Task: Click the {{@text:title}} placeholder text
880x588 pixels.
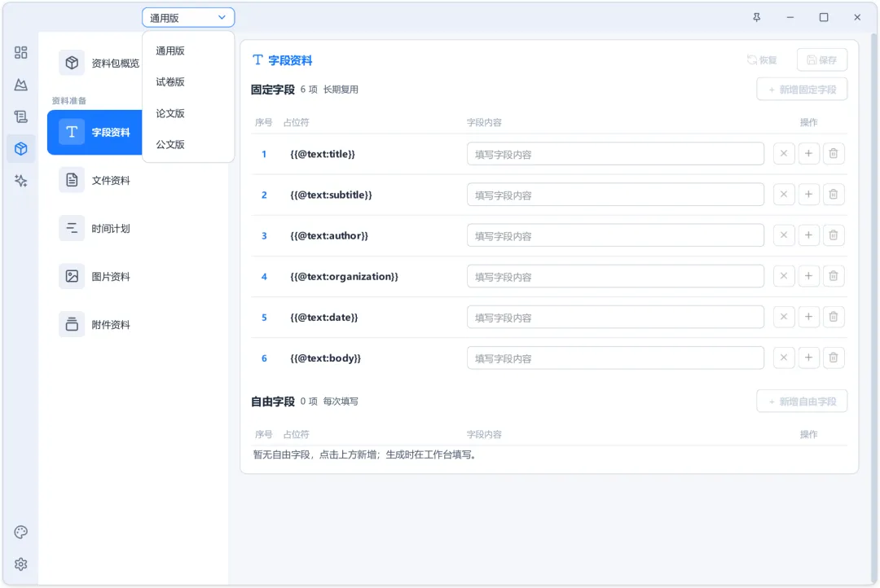Action: (323, 154)
